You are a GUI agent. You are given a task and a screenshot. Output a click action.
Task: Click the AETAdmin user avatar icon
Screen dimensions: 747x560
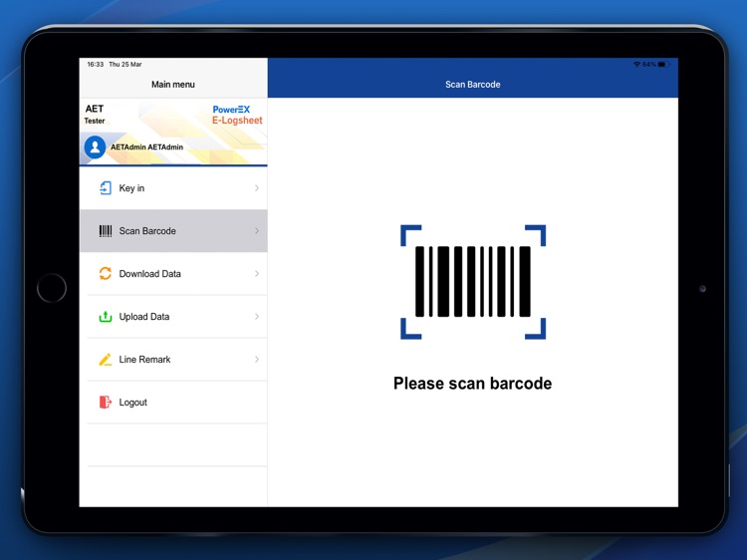pos(95,146)
